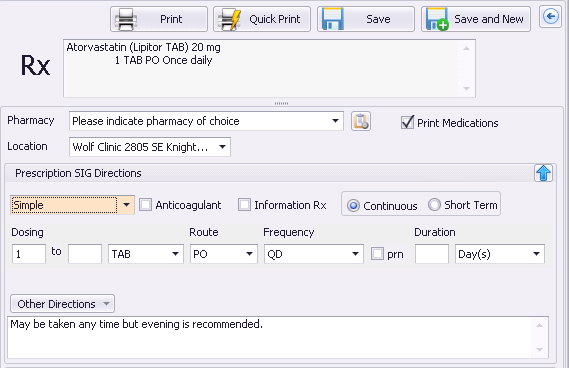Click the dosing 'to' upper range field
The image size is (569, 368).
[x=85, y=254]
